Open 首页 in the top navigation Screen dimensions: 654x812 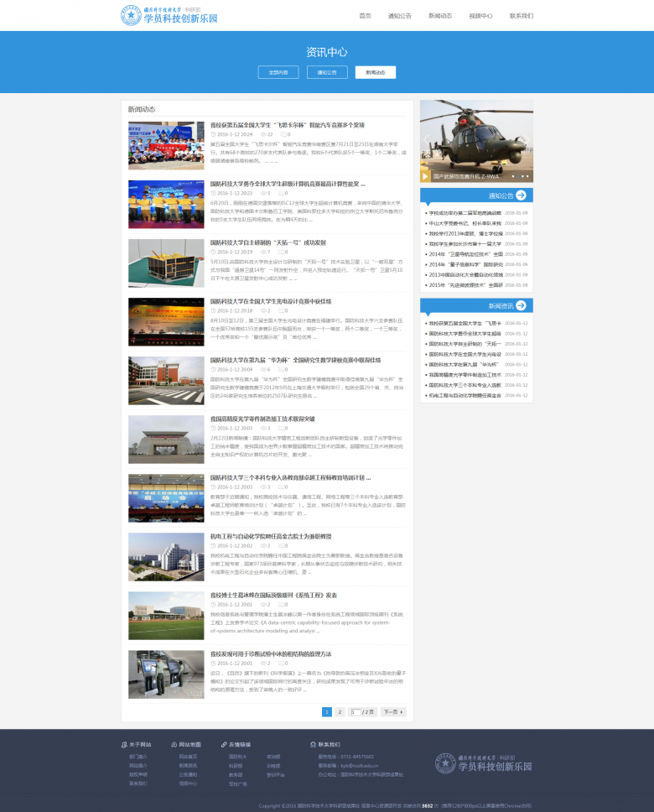(365, 16)
